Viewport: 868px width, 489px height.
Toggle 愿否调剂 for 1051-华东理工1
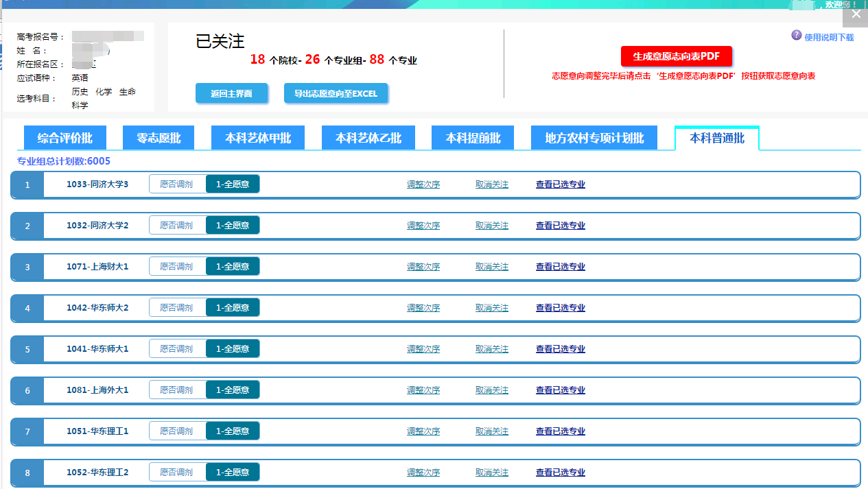point(177,431)
